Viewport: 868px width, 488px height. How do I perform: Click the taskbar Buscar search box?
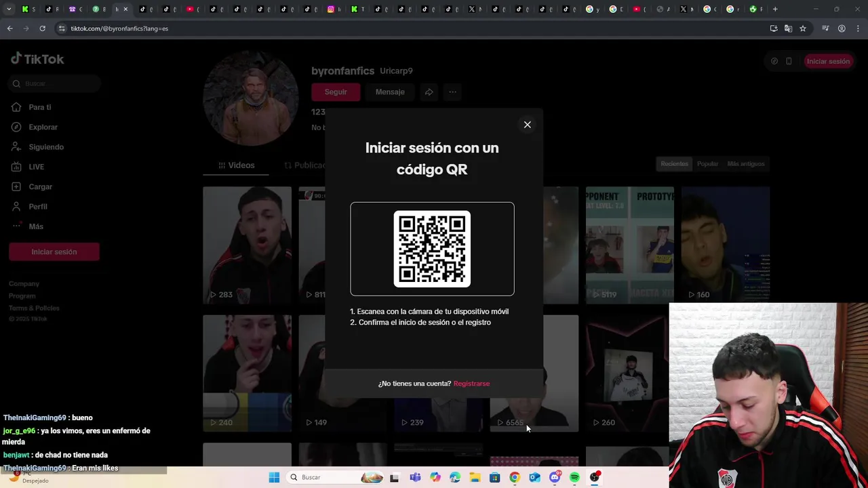pyautogui.click(x=335, y=477)
